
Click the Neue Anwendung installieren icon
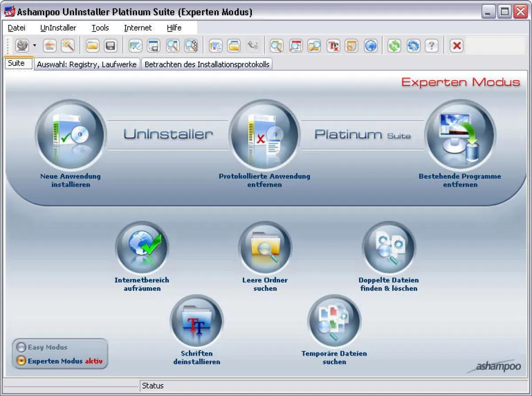(x=70, y=135)
